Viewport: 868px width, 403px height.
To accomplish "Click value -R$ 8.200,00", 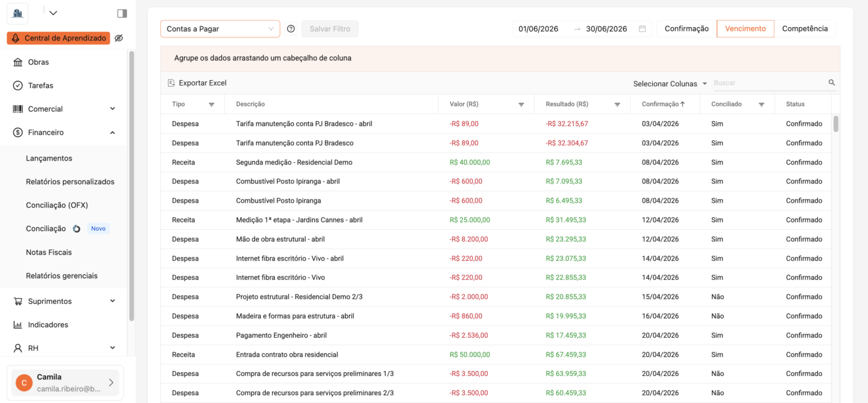I will coord(468,239).
